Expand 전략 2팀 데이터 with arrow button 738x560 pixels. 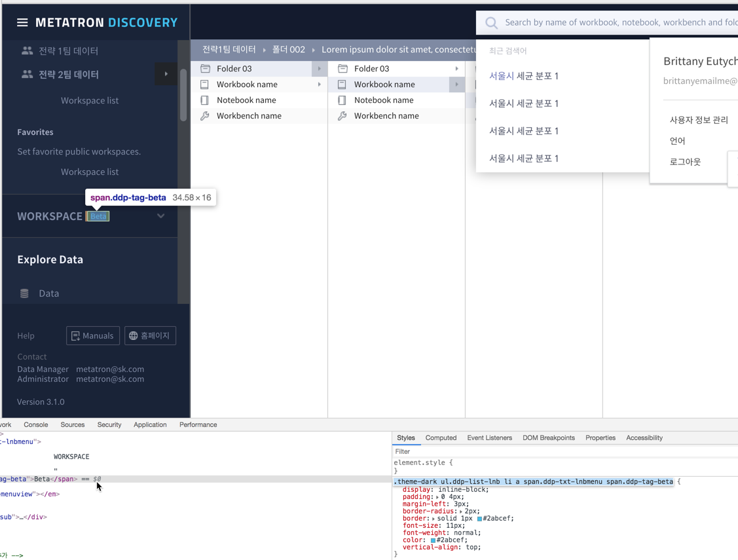click(x=166, y=74)
